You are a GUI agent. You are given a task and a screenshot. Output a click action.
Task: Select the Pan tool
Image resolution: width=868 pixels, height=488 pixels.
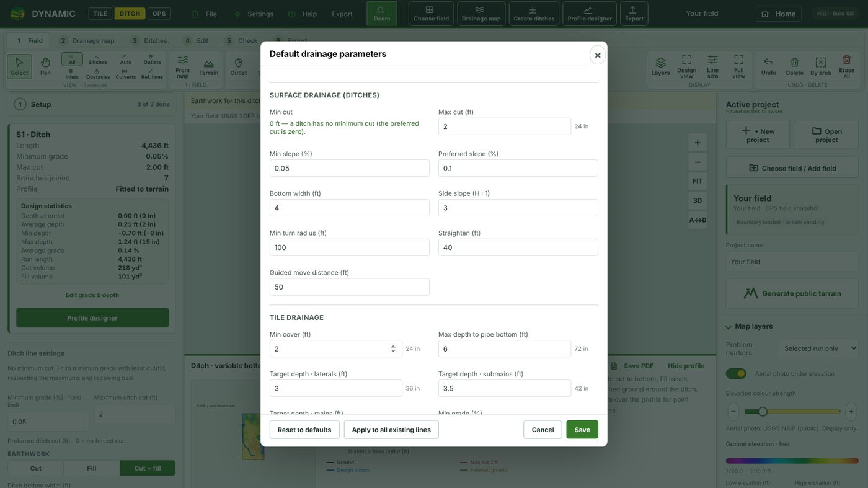tap(45, 66)
